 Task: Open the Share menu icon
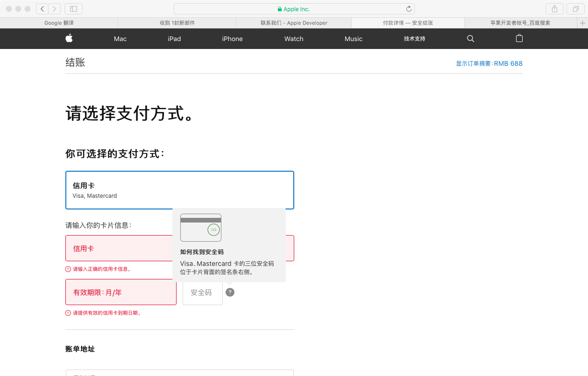[x=554, y=9]
